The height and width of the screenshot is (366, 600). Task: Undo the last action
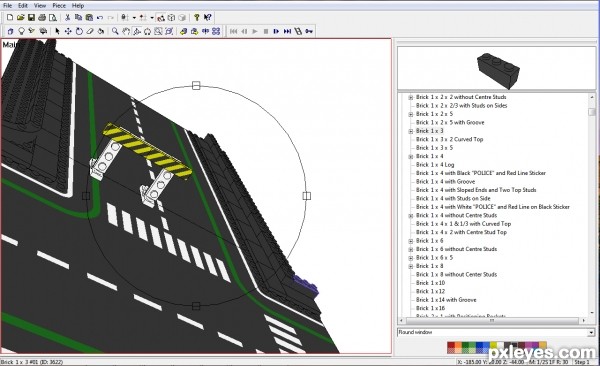coord(99,18)
